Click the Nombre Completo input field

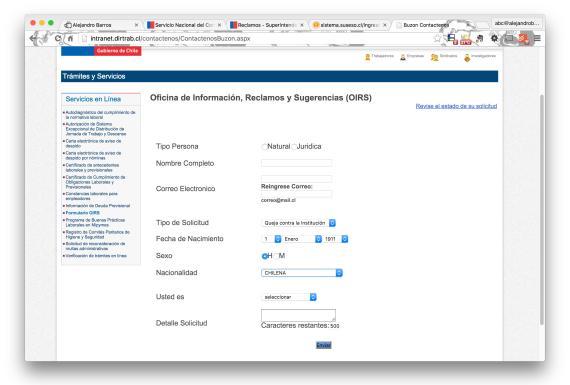coord(296,163)
